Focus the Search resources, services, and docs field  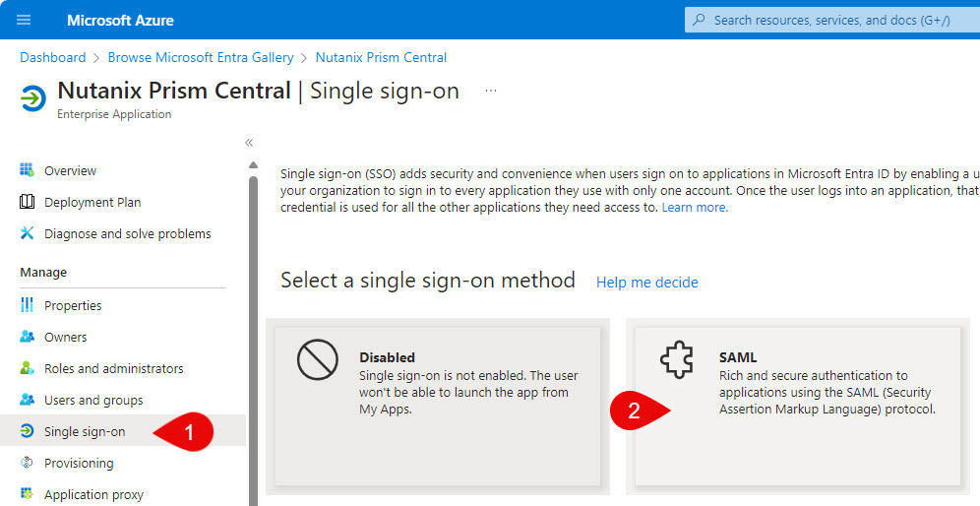831,20
